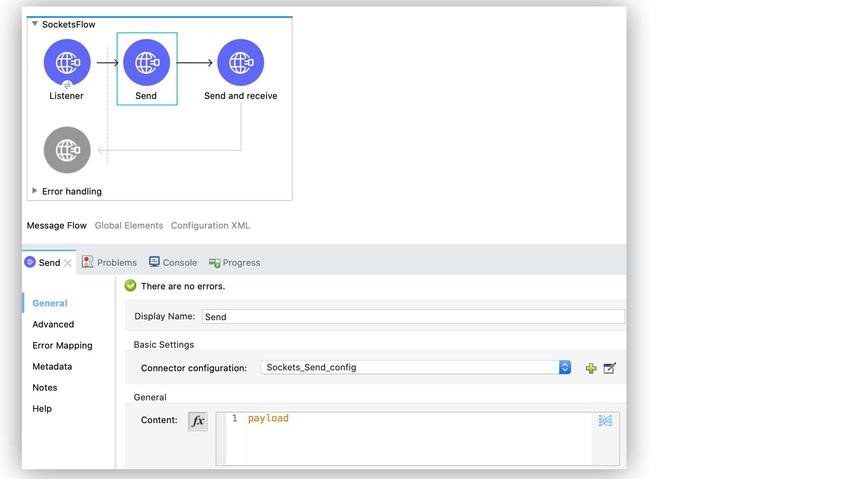
Task: Close the Send properties tab
Action: click(x=68, y=263)
